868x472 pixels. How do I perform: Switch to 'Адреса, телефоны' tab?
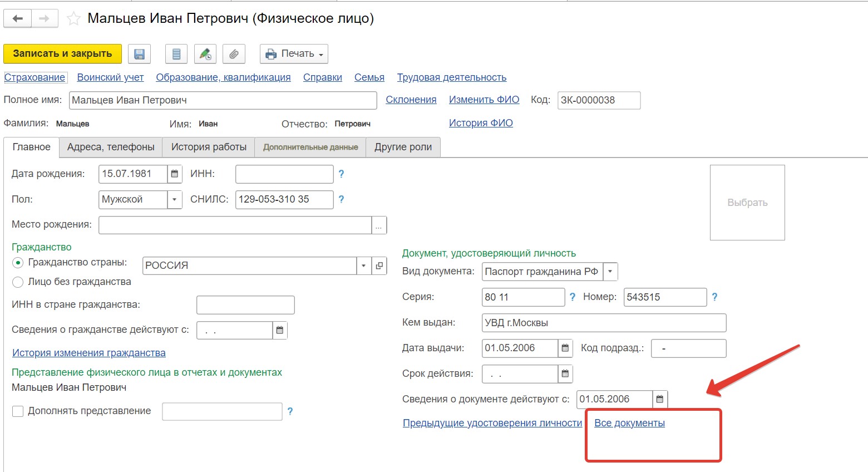click(x=111, y=147)
